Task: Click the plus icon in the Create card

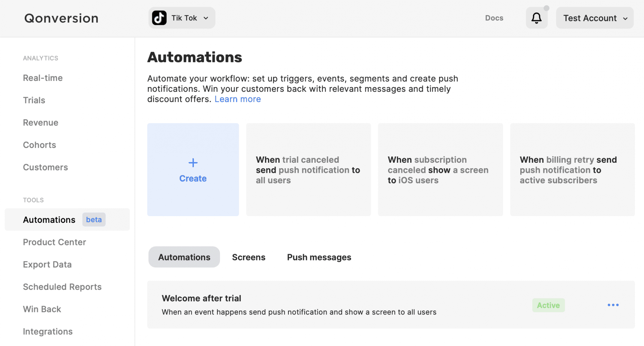Action: point(193,163)
